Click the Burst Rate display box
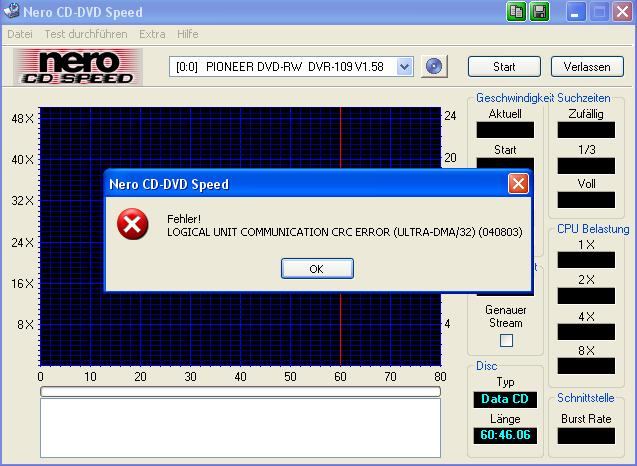637x466 pixels. [x=586, y=436]
